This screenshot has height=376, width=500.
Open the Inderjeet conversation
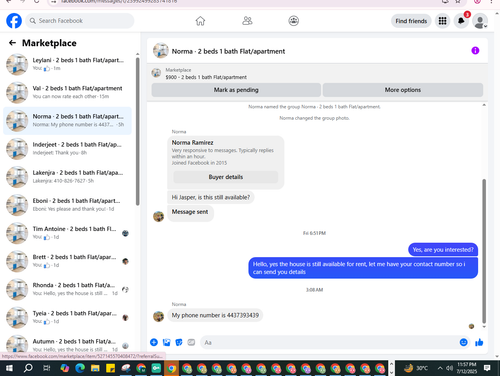point(68,149)
